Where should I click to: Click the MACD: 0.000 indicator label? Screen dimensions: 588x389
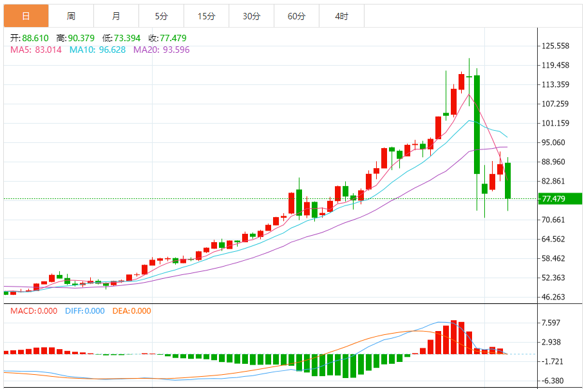[x=35, y=311]
